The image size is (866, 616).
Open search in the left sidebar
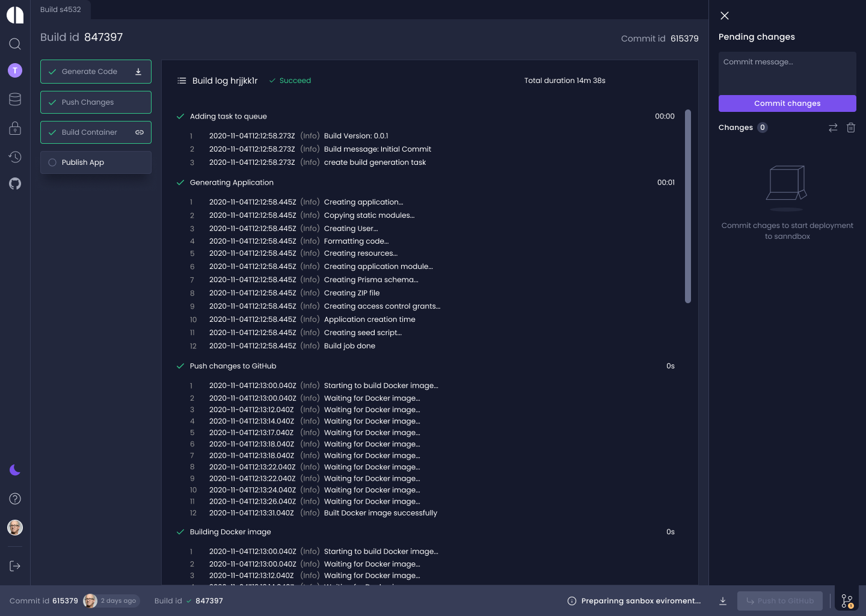point(14,43)
